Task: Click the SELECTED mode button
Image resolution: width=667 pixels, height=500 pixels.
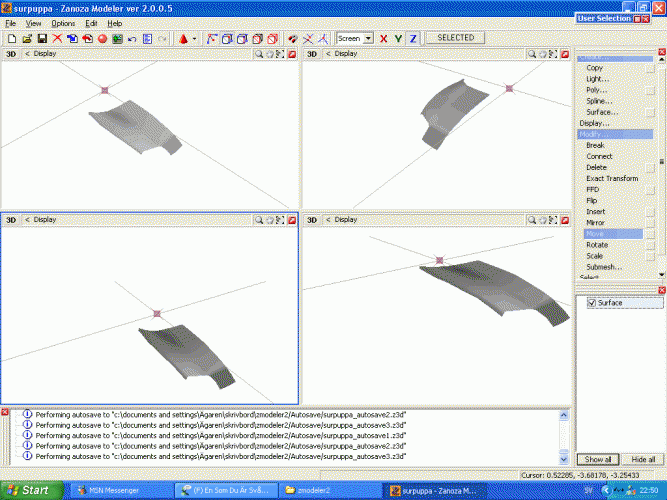Action: click(455, 38)
